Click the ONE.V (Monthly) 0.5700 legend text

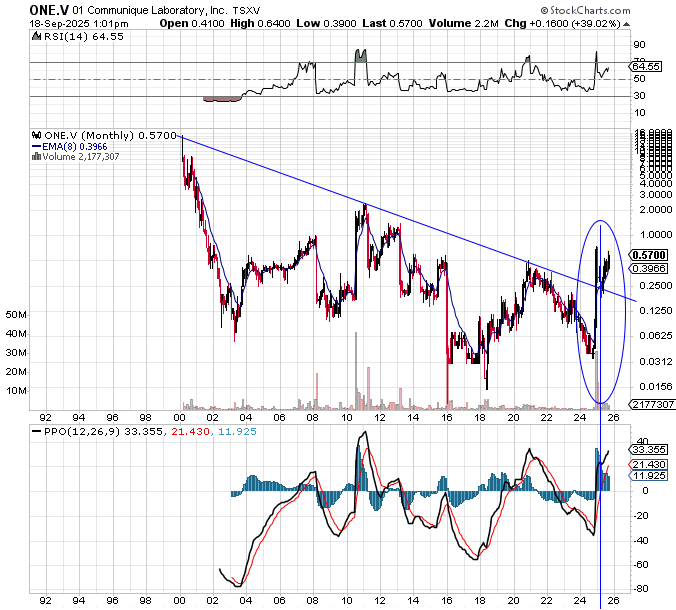point(110,136)
